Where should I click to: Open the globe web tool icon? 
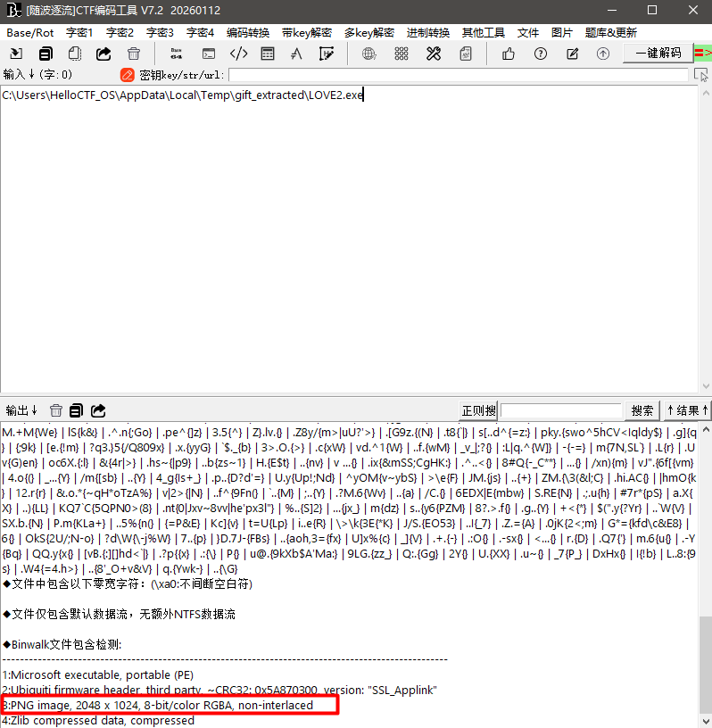point(368,54)
